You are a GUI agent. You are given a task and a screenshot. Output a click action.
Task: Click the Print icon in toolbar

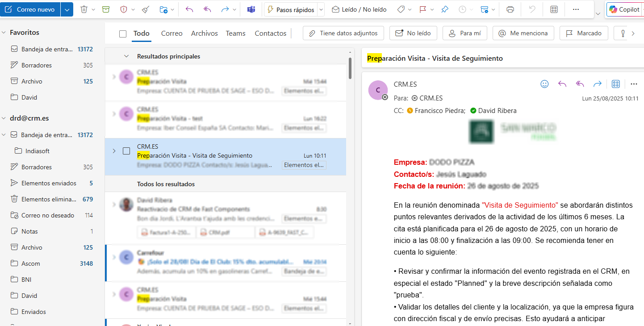(510, 9)
